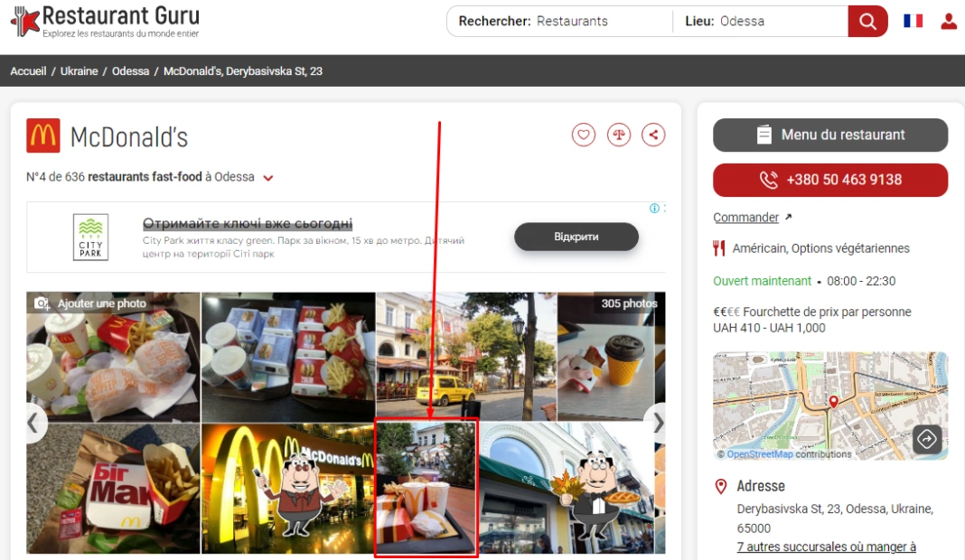The height and width of the screenshot is (560, 965).
Task: Click restaurants fast-food ranking text
Action: tap(145, 177)
